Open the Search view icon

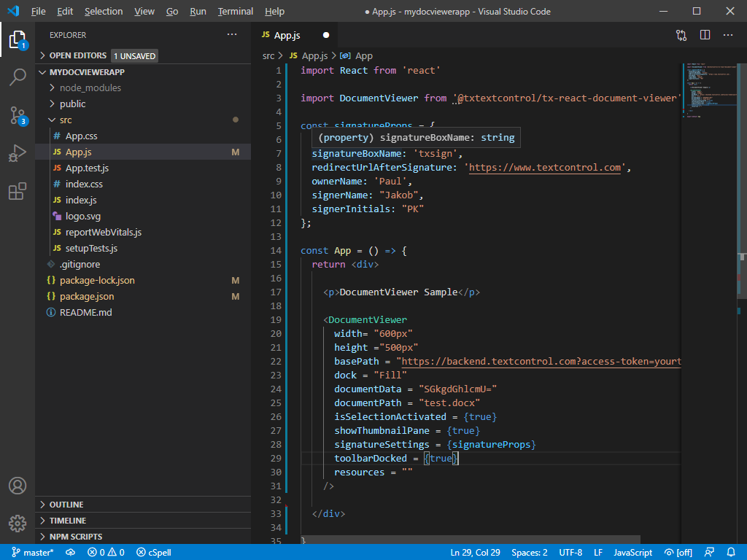pos(18,77)
